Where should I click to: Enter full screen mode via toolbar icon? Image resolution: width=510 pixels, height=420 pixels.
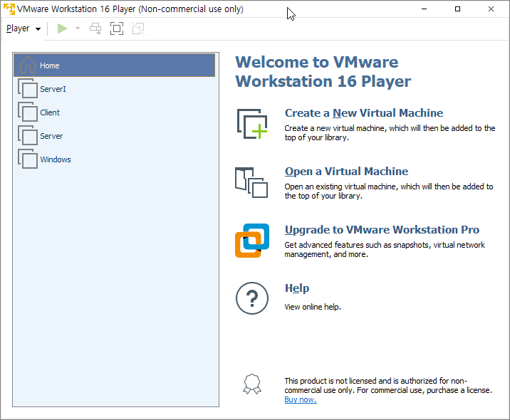(x=117, y=28)
